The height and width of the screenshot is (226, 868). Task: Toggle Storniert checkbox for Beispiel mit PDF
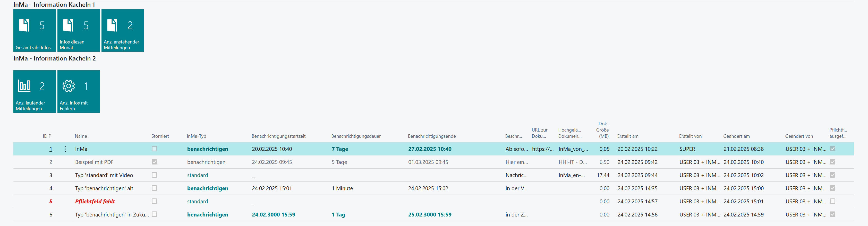pyautogui.click(x=154, y=162)
